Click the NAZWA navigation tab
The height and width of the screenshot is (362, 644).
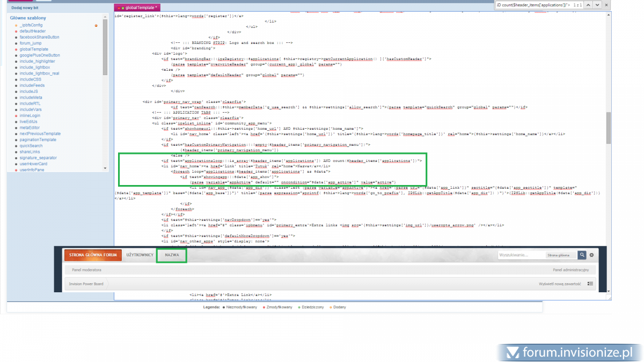(172, 255)
